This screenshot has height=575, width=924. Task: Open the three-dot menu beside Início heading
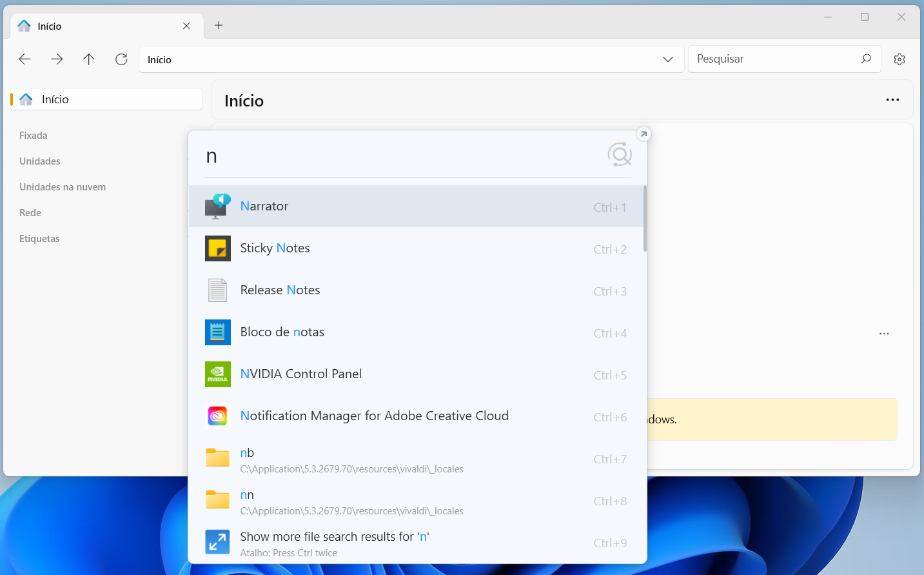(x=892, y=99)
